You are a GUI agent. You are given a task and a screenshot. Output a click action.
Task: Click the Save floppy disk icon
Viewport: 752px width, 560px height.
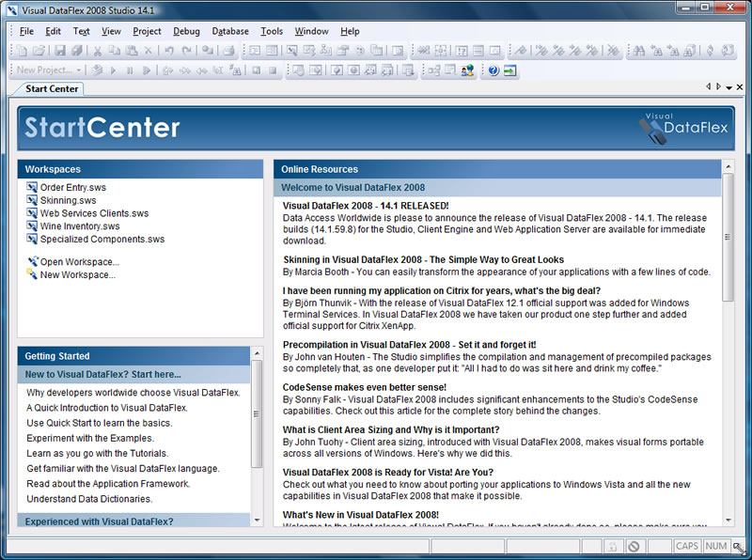pyautogui.click(x=60, y=51)
